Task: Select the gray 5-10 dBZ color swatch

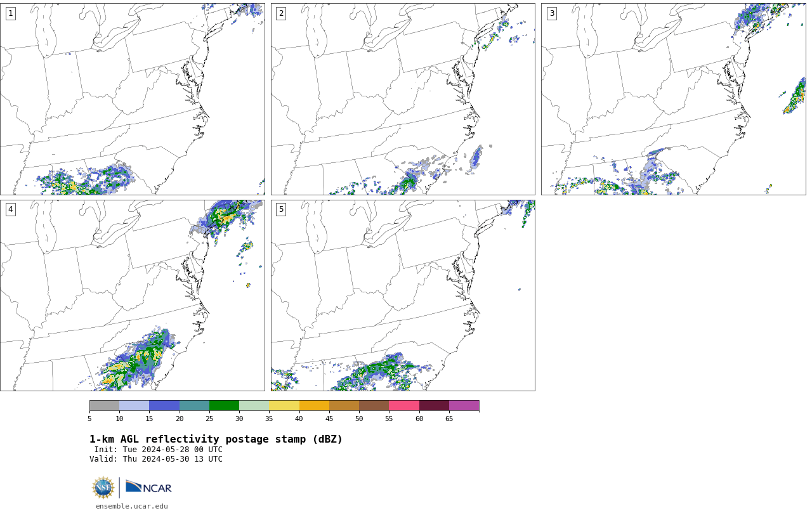Action: click(104, 406)
